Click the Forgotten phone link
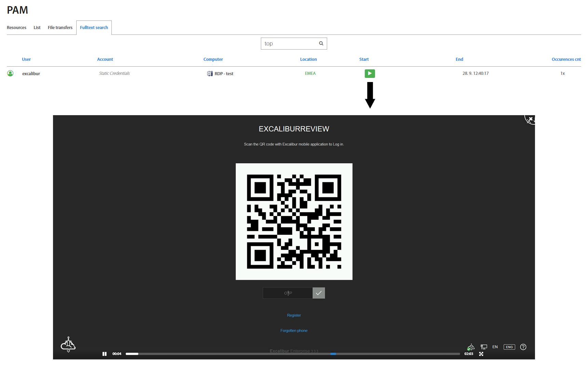This screenshot has height=369, width=588. click(x=294, y=331)
